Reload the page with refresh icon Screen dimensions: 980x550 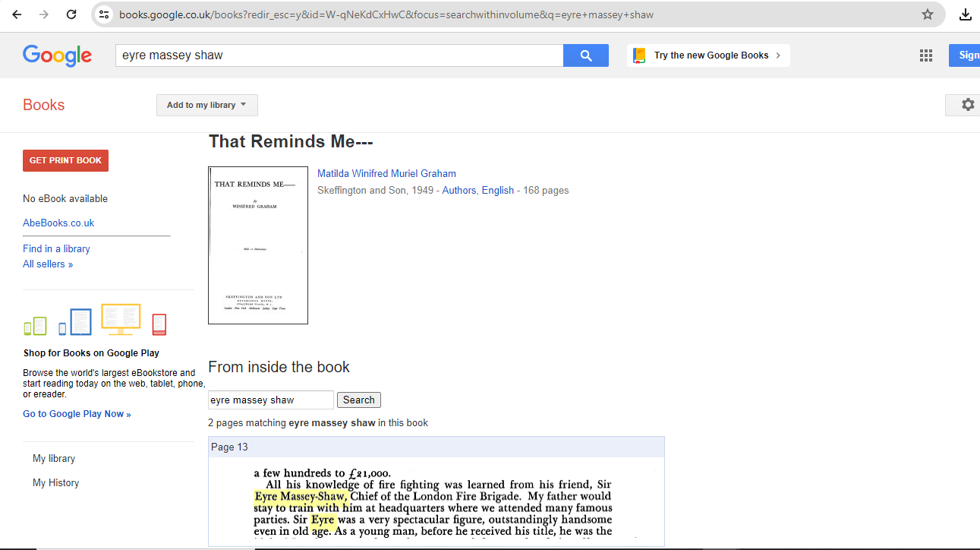click(x=71, y=14)
